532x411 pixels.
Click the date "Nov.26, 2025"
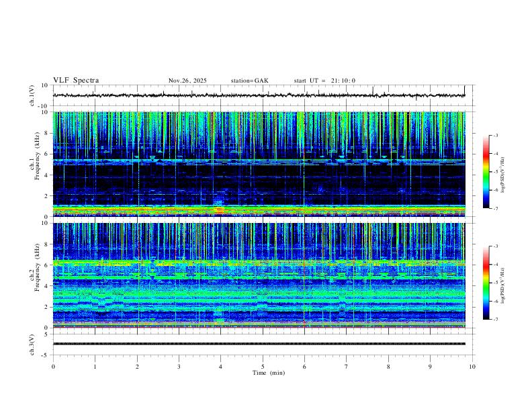click(x=187, y=81)
